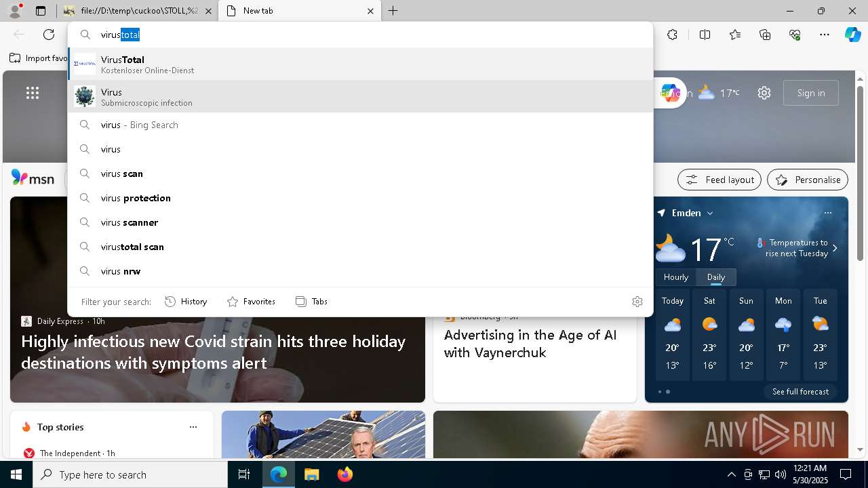Open page settings gear icon

point(764,93)
